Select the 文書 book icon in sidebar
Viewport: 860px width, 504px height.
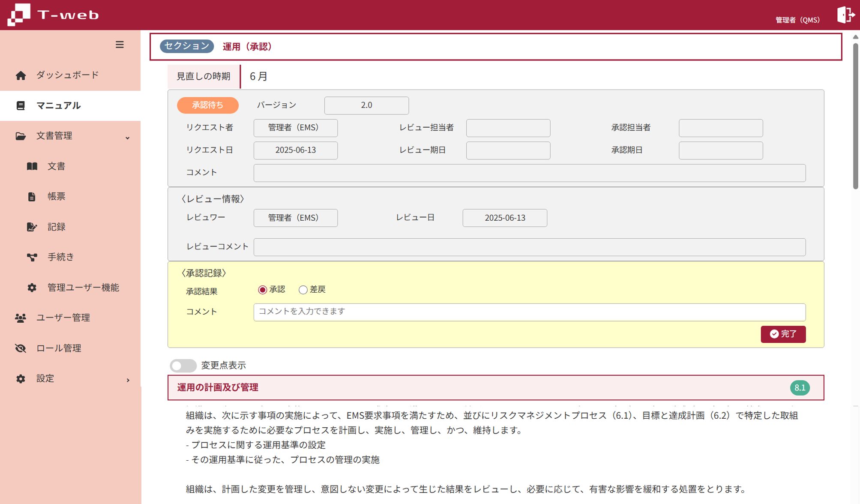coord(32,166)
